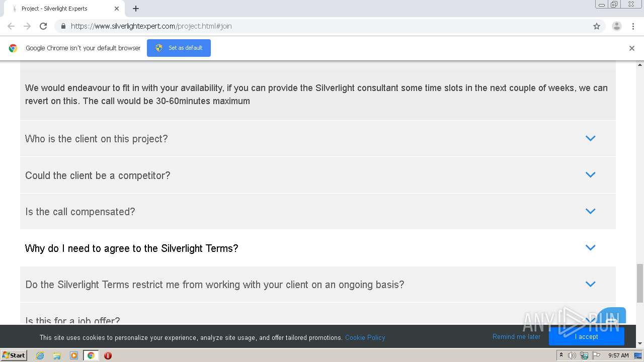
Task: Launch Internet Explorer from the taskbar
Action: (x=40, y=355)
